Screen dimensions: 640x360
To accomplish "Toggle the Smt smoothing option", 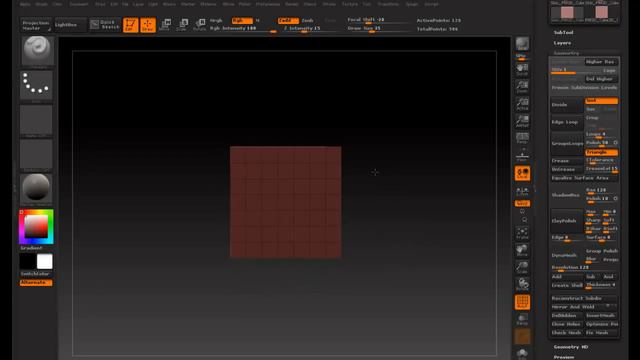I will click(602, 101).
